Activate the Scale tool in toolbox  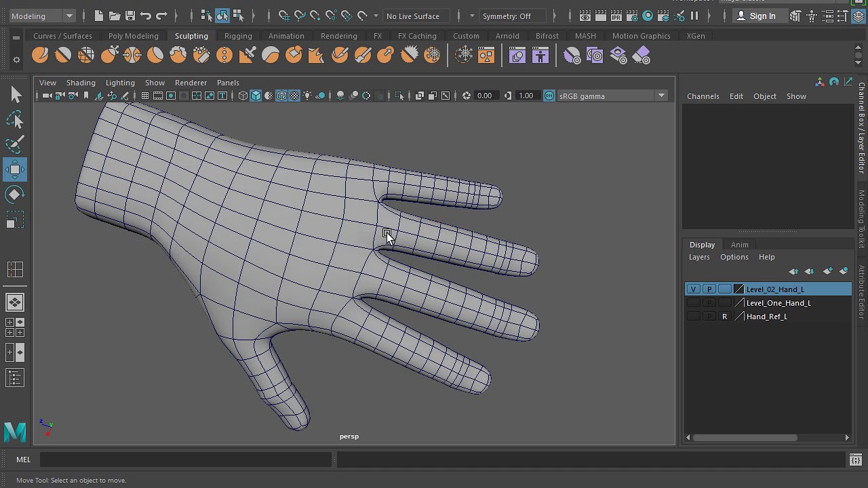[x=15, y=220]
